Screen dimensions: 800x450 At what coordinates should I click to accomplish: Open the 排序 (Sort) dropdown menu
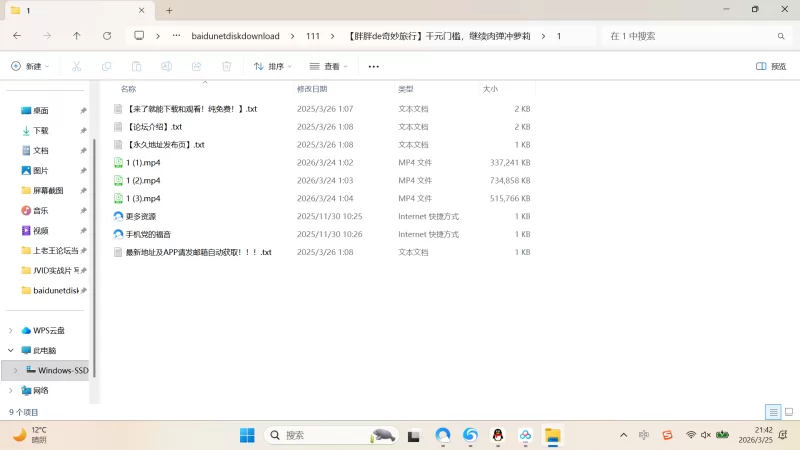[x=272, y=66]
